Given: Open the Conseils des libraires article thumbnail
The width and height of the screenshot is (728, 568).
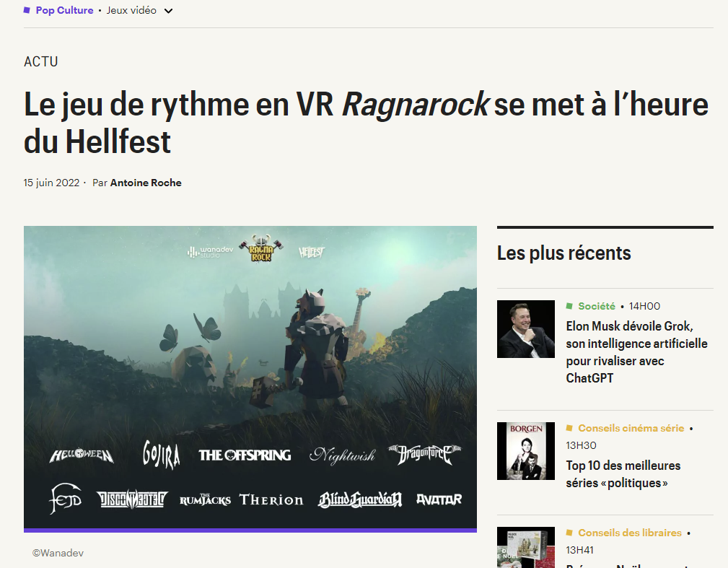Looking at the screenshot, I should pyautogui.click(x=525, y=547).
